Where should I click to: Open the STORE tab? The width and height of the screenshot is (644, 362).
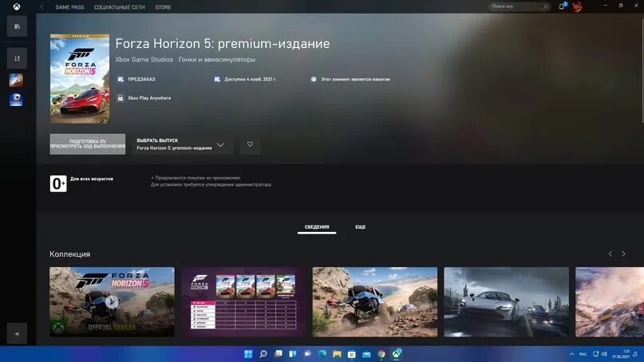tap(163, 7)
